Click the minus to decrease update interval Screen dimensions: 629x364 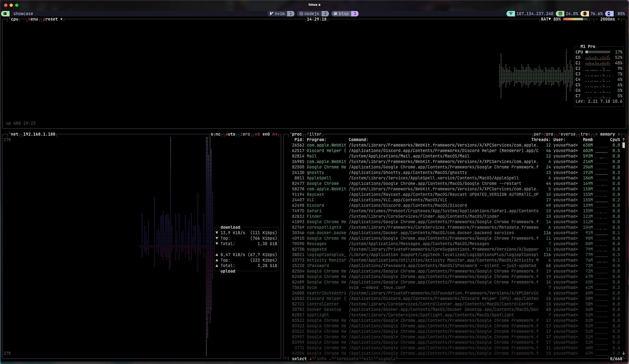(x=596, y=19)
